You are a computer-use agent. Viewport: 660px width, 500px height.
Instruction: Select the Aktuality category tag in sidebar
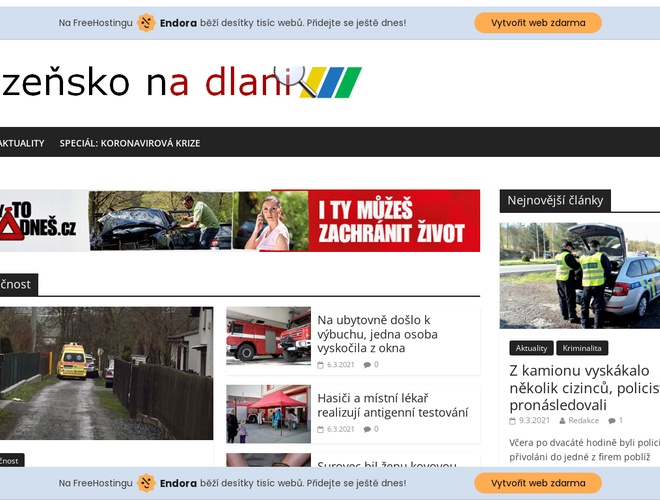pyautogui.click(x=531, y=348)
